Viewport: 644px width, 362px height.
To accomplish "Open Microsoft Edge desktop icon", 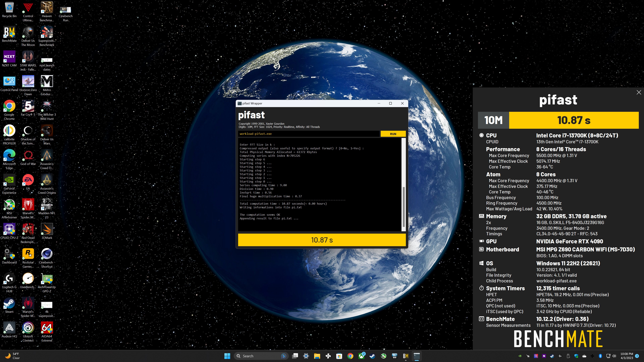I will tap(9, 159).
